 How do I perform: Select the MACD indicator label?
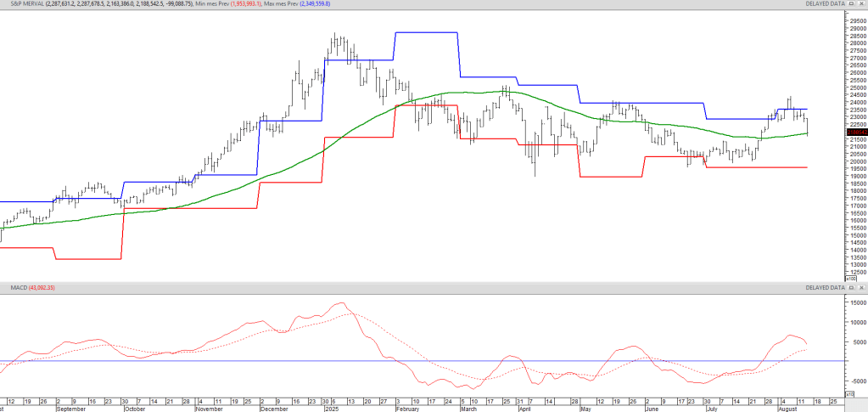[19, 288]
